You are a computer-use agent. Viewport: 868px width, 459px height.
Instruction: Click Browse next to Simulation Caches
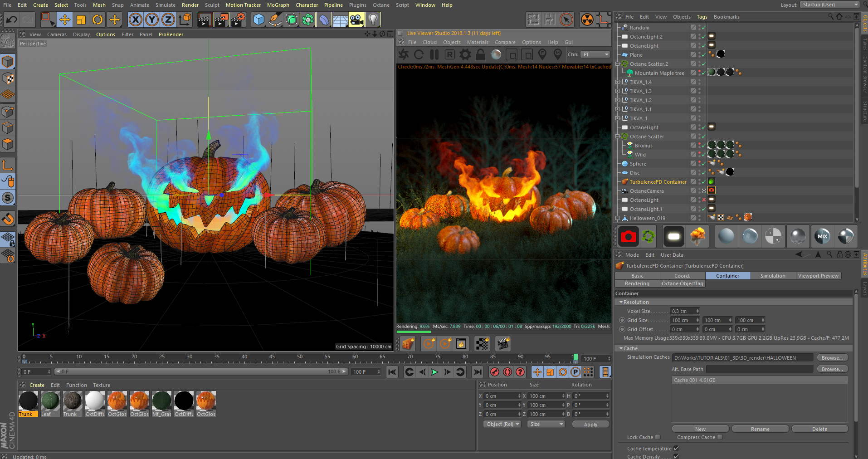[x=832, y=358]
